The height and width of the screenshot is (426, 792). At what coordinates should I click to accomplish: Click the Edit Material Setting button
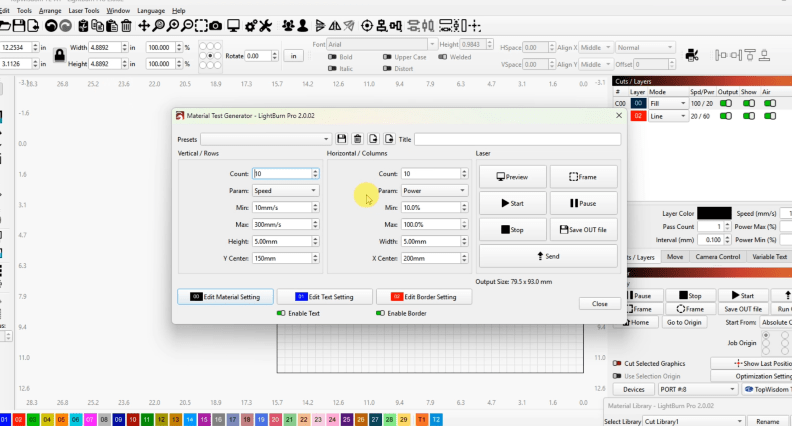(x=224, y=297)
